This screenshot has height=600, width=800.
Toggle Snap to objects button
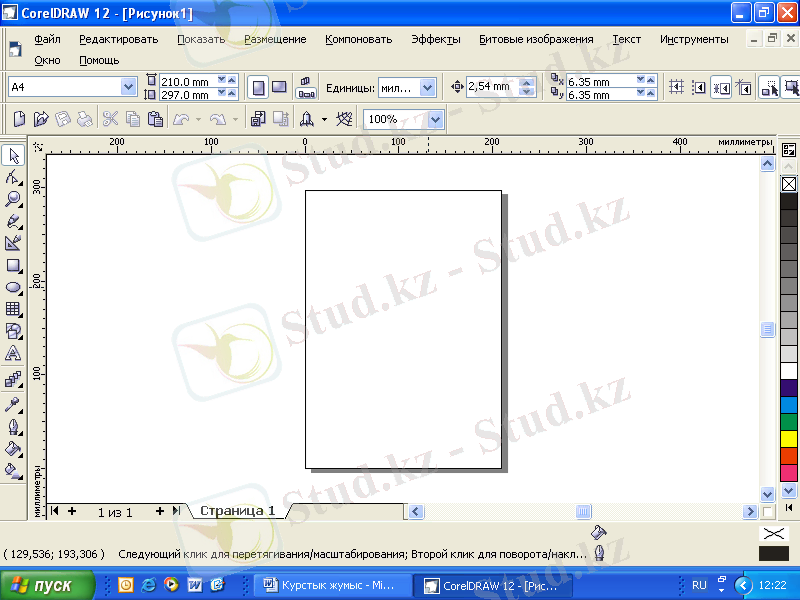tap(721, 87)
